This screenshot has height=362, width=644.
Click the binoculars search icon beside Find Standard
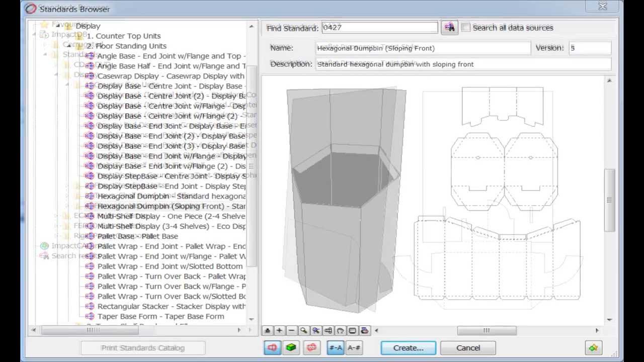click(449, 28)
